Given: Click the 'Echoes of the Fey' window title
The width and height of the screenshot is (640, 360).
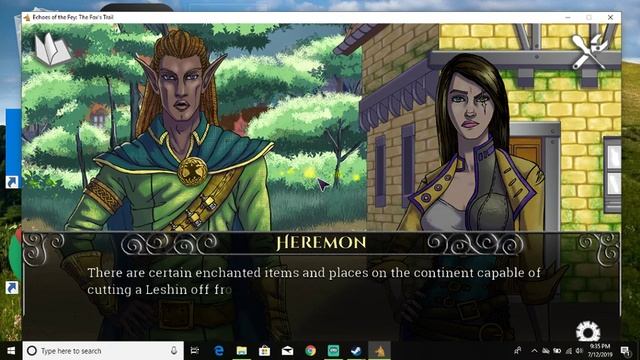Looking at the screenshot, I should click(x=73, y=17).
